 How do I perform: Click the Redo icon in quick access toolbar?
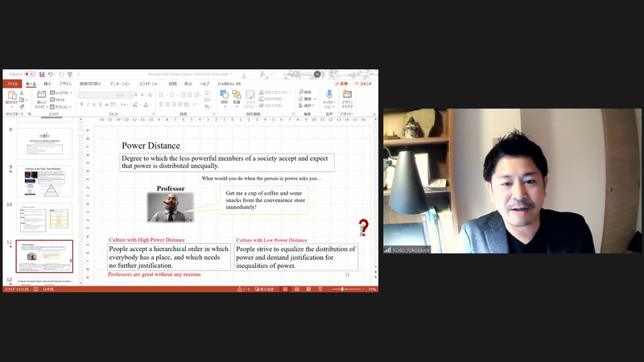click(61, 75)
